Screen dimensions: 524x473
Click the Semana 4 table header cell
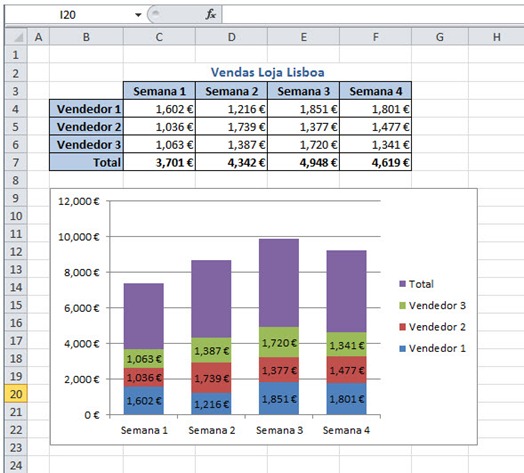[375, 91]
